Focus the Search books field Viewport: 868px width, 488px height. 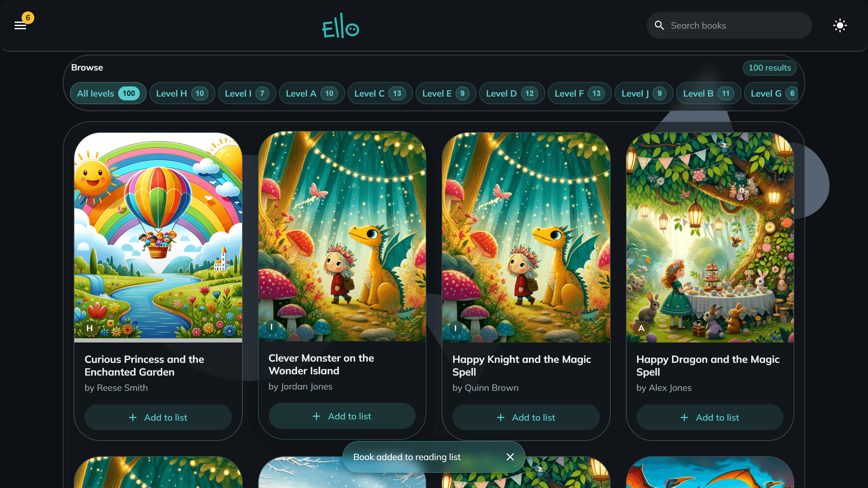click(x=729, y=25)
